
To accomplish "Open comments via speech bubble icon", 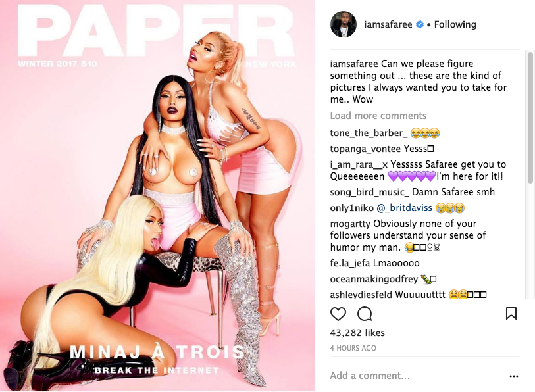I will tap(365, 314).
